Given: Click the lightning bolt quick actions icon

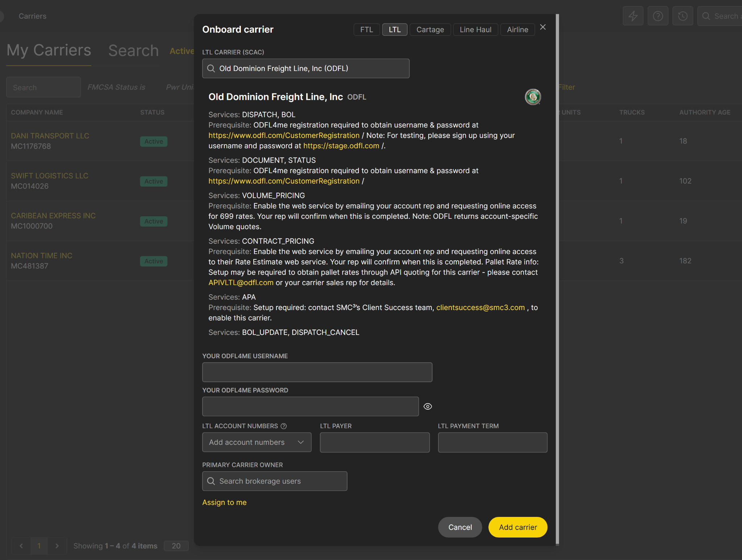Looking at the screenshot, I should pyautogui.click(x=633, y=16).
